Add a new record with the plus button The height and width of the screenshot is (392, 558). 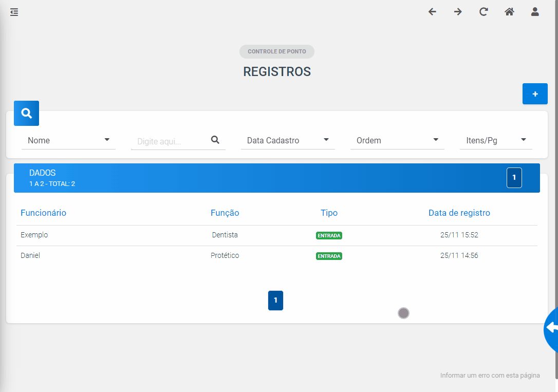click(x=535, y=94)
